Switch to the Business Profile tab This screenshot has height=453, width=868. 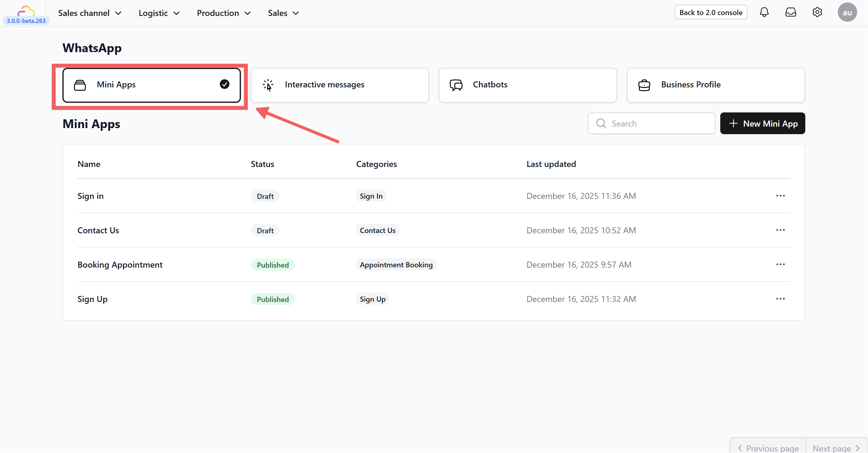click(716, 85)
